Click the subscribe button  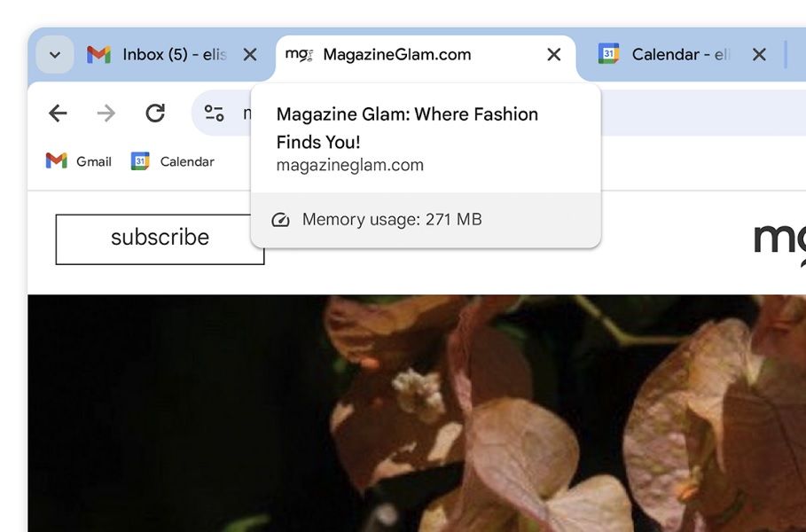click(160, 239)
